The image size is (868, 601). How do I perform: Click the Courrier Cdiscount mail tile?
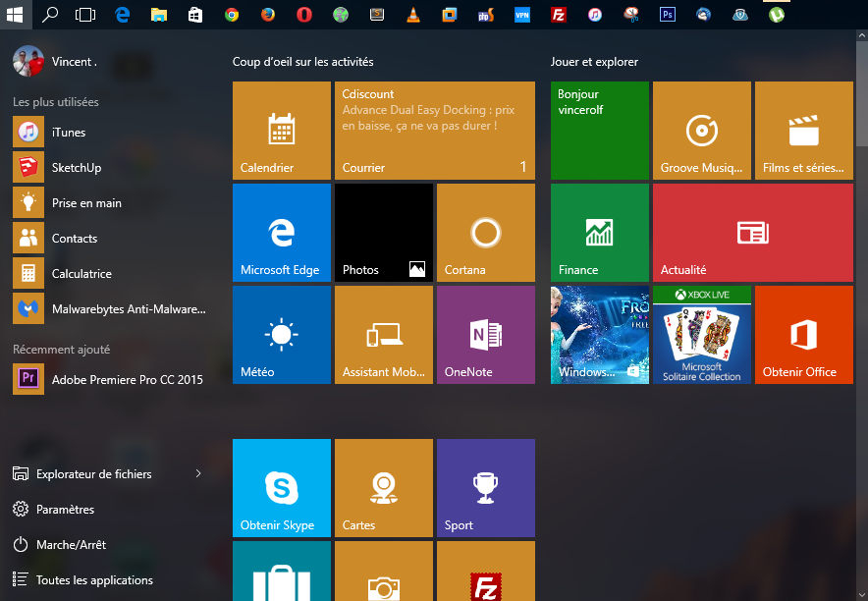click(x=434, y=131)
